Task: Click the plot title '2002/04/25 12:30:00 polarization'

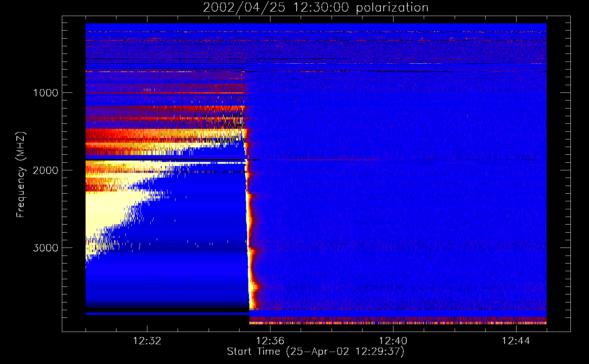Action: (316, 8)
